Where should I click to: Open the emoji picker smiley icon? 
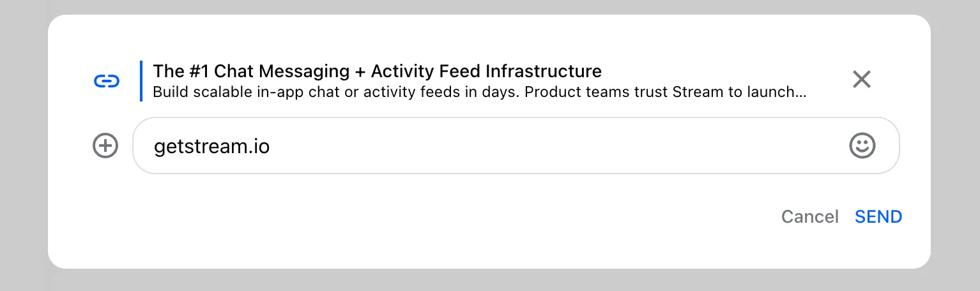click(862, 146)
